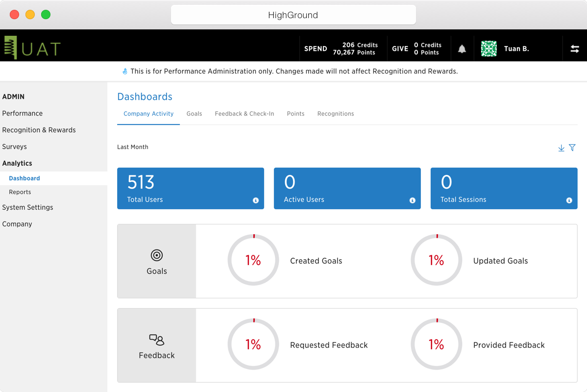Image resolution: width=587 pixels, height=392 pixels.
Task: Click the Goals target icon
Action: point(157,255)
